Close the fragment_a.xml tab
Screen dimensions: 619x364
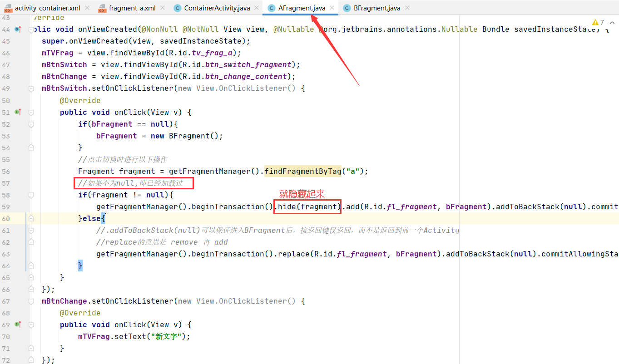[163, 8]
